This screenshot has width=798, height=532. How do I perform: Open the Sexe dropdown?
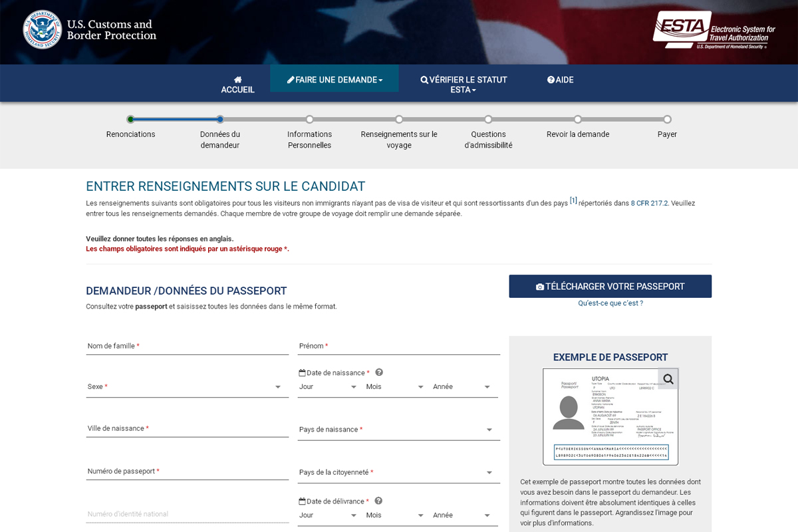187,387
